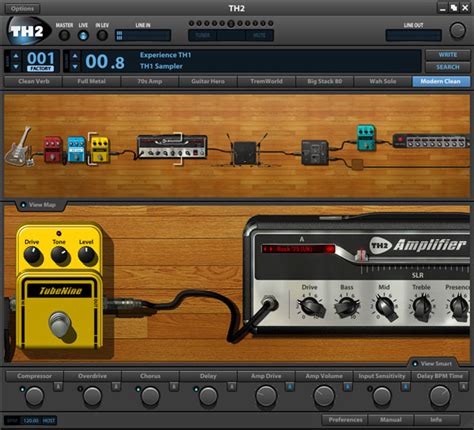Open Preferences
474x430 pixels.
click(x=345, y=420)
